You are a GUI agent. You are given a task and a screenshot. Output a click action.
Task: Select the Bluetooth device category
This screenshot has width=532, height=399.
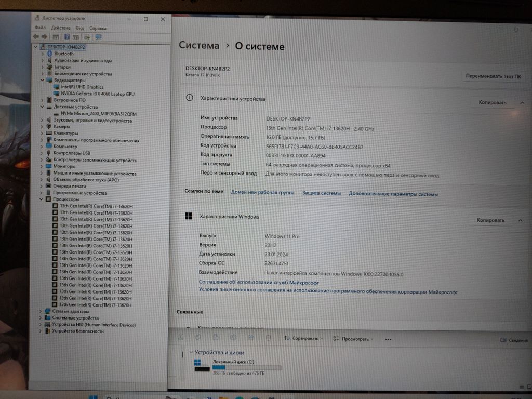[64, 54]
